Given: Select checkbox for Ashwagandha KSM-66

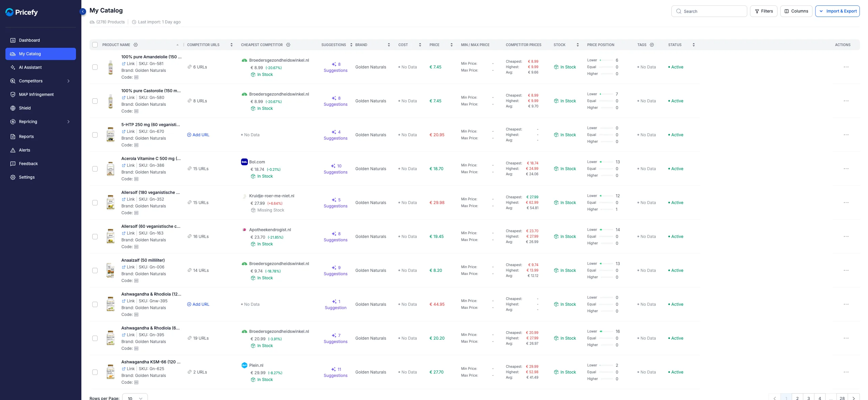Looking at the screenshot, I should [x=95, y=372].
